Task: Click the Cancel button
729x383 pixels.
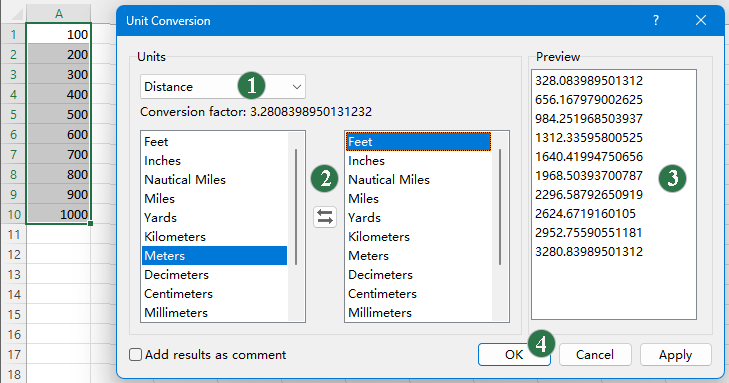Action: [595, 355]
